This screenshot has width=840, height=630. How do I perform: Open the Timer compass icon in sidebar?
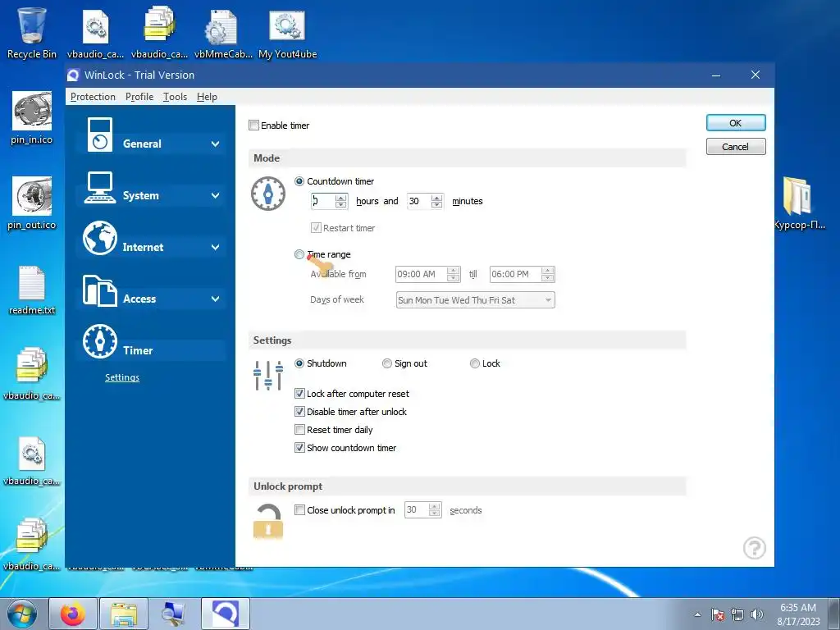coord(99,341)
